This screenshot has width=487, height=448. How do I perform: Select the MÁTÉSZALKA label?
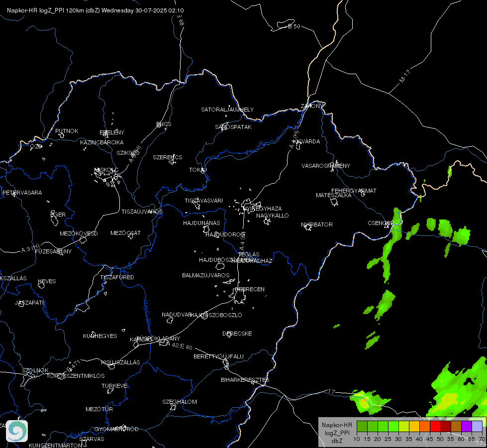334,195
